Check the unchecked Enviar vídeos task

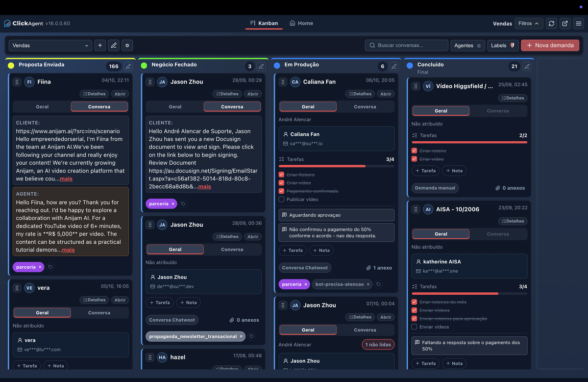click(x=414, y=327)
